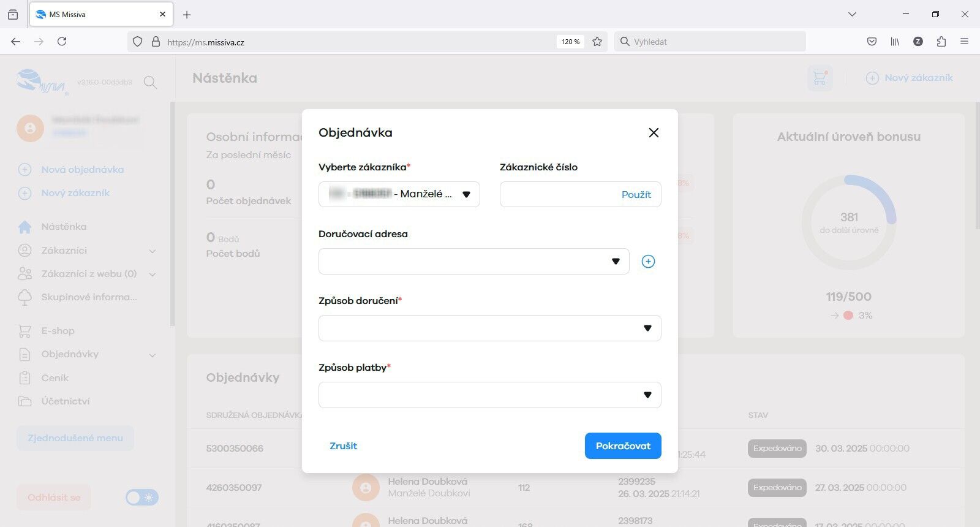Click the Expedováno badge dated 30. 03. 2025
The height and width of the screenshot is (527, 980).
777,449
